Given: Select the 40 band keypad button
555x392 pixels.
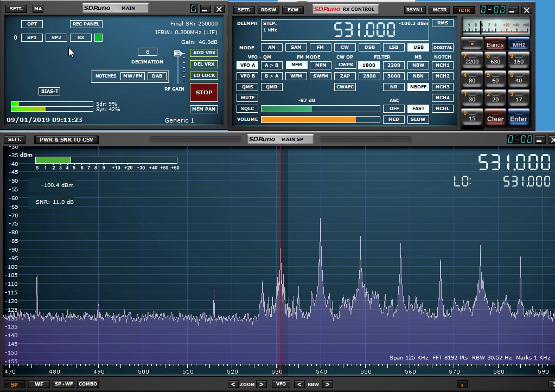Looking at the screenshot, I should tap(519, 79).
